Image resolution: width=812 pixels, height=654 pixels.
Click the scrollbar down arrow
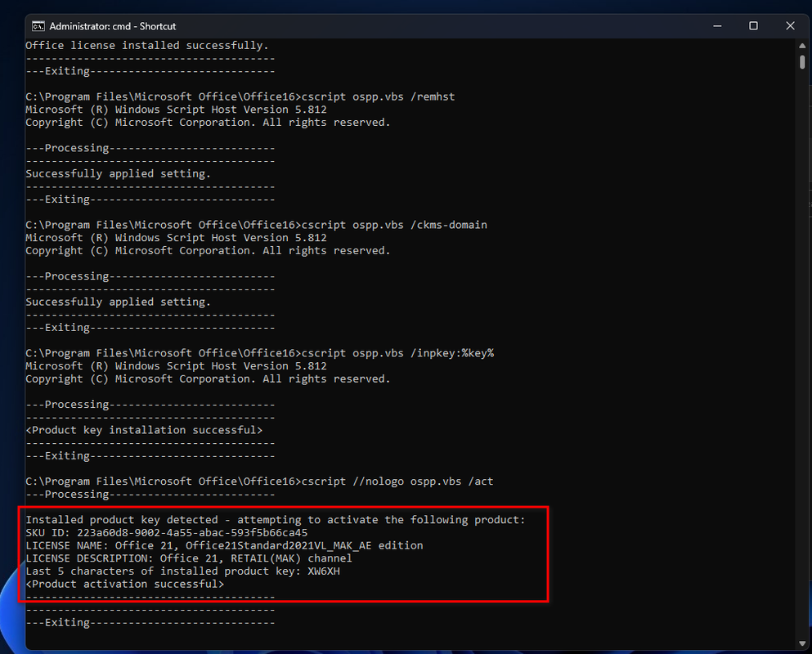pos(802,643)
